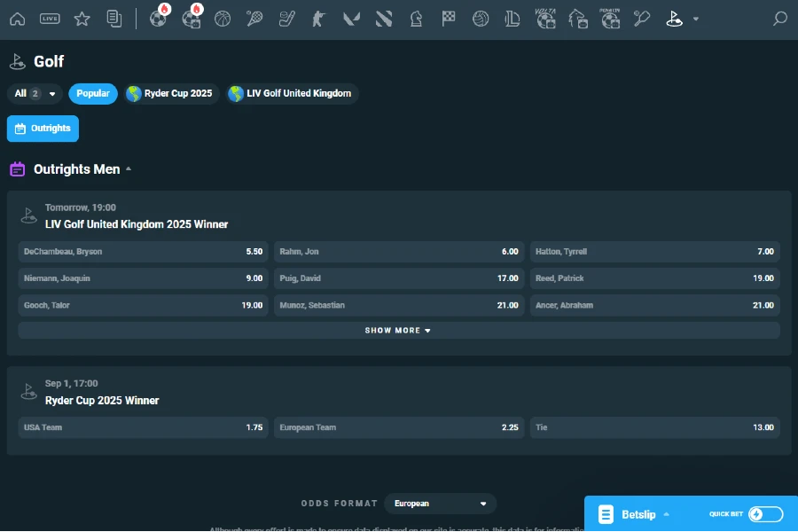Viewport: 798px width, 532px height.
Task: Select the chess icon
Action: pos(416,18)
